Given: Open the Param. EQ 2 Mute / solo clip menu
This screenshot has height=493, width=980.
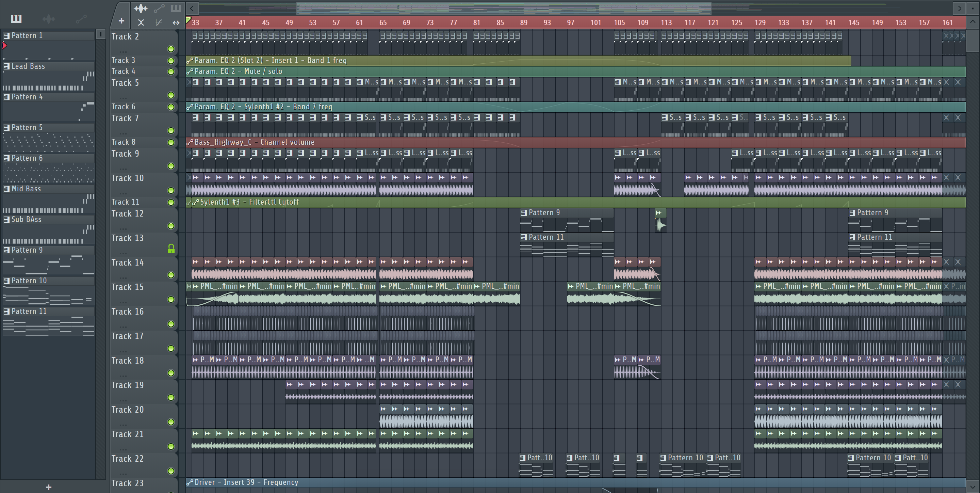Looking at the screenshot, I should point(190,71).
